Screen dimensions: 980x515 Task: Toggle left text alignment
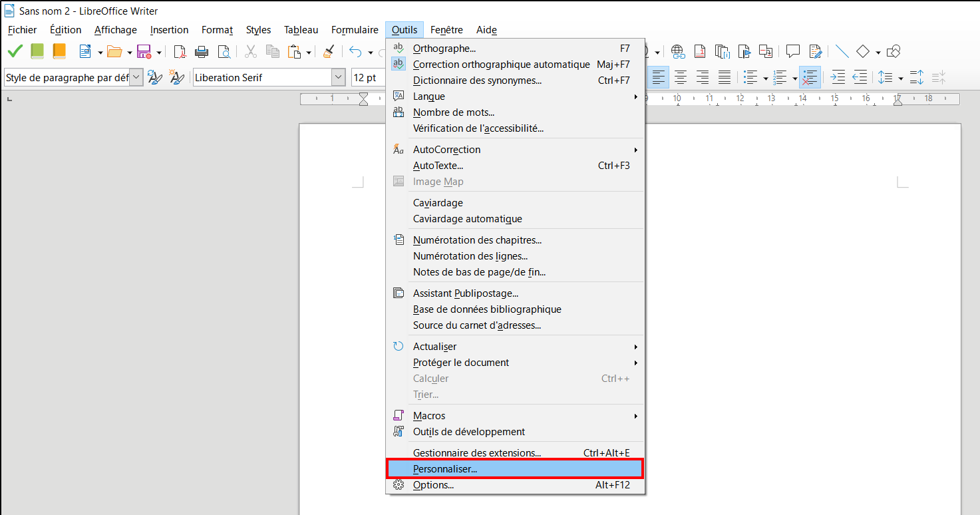(x=659, y=77)
